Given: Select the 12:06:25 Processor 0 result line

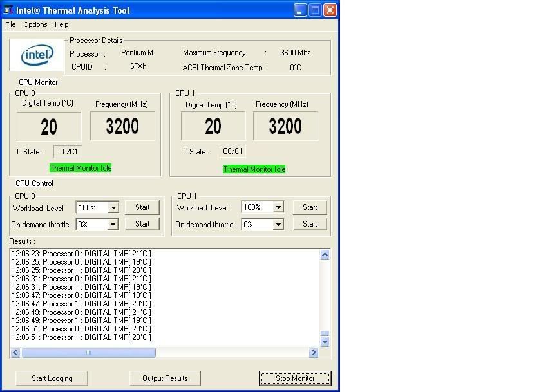Looking at the screenshot, I should tap(81, 262).
